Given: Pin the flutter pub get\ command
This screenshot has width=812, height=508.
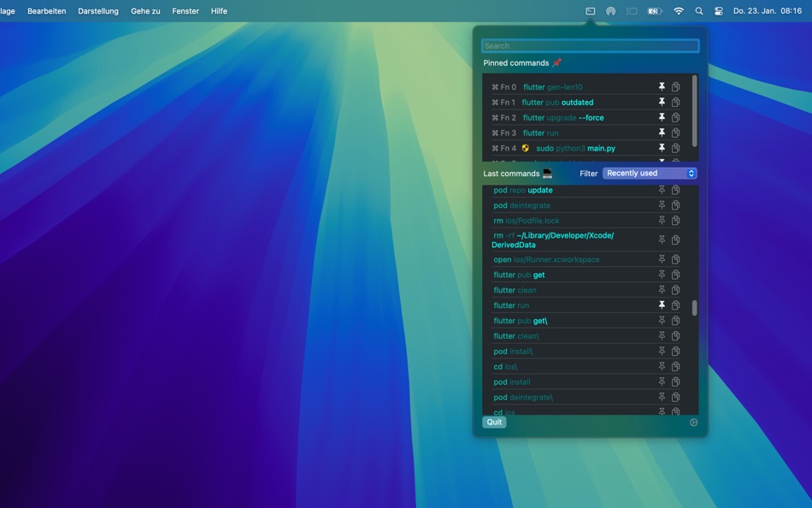Looking at the screenshot, I should click(x=662, y=321).
